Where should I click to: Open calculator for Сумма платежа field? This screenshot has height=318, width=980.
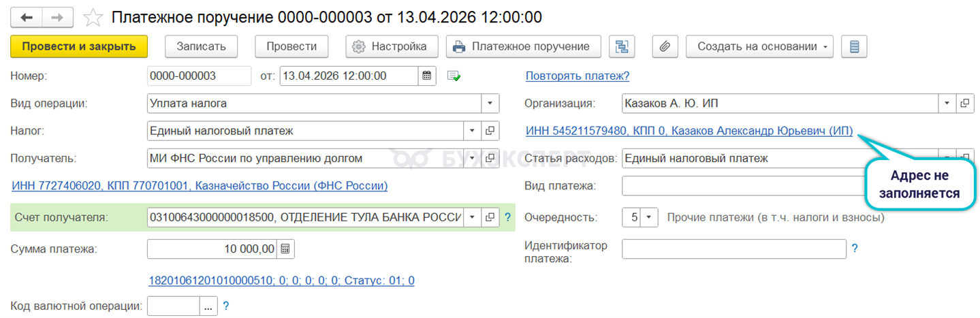coord(285,249)
